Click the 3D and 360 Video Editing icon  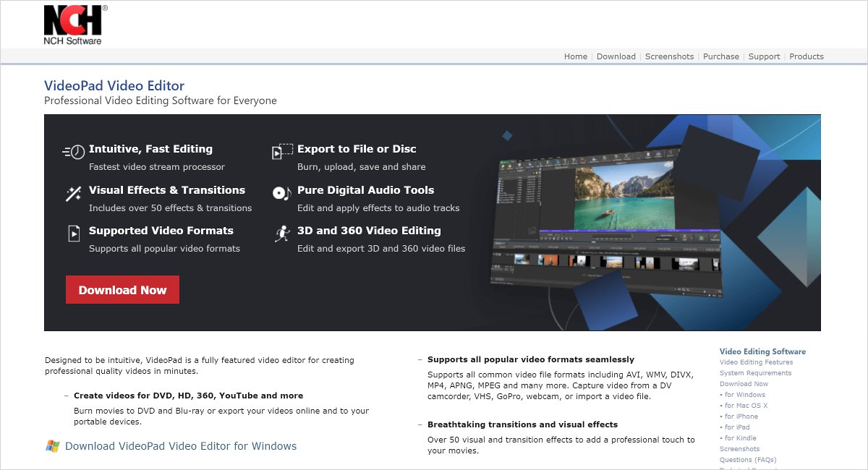282,234
